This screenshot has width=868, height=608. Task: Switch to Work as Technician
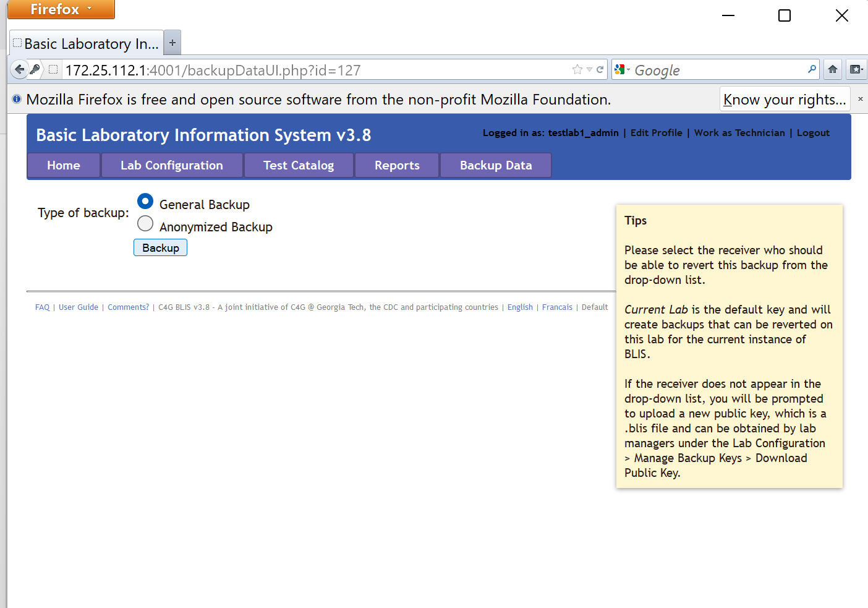click(x=739, y=132)
